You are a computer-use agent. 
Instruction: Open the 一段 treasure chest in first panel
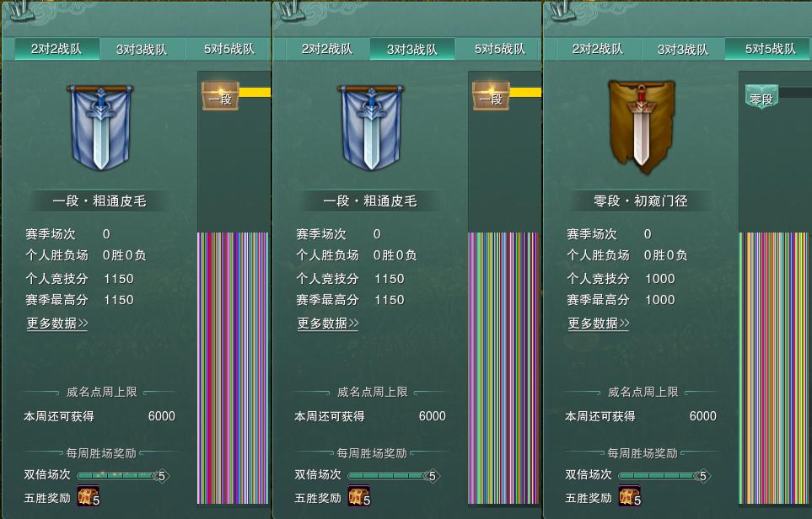pyautogui.click(x=221, y=96)
